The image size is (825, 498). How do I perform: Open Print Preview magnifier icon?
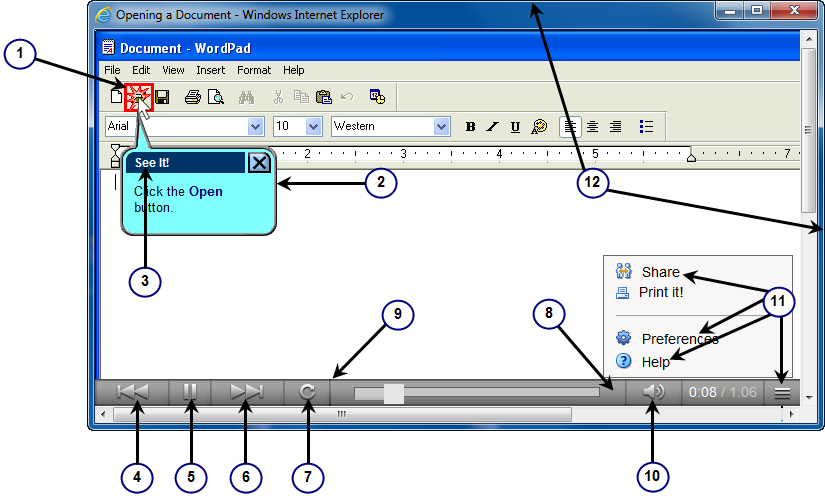click(x=216, y=97)
